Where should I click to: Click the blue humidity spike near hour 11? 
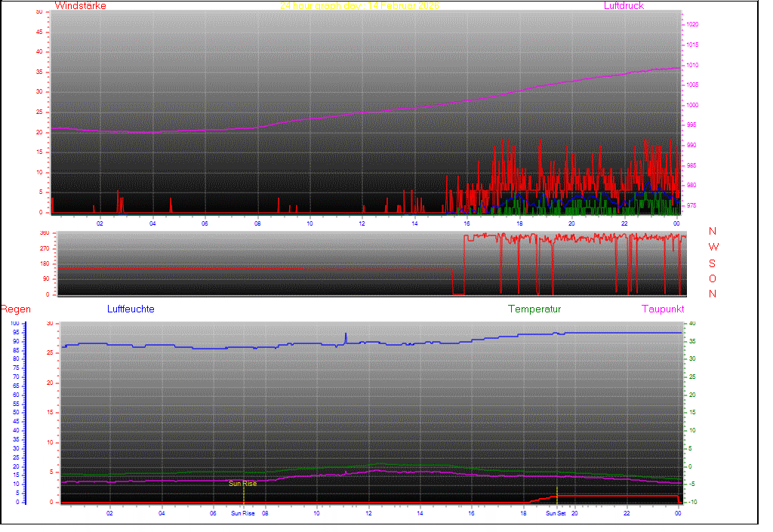pos(346,335)
